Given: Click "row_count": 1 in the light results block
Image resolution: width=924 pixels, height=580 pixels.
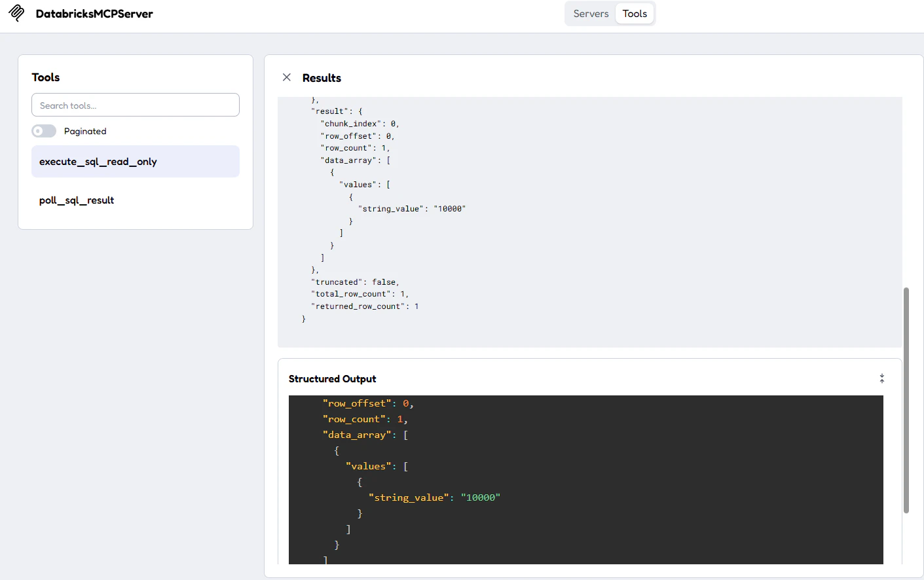Looking at the screenshot, I should pos(355,148).
